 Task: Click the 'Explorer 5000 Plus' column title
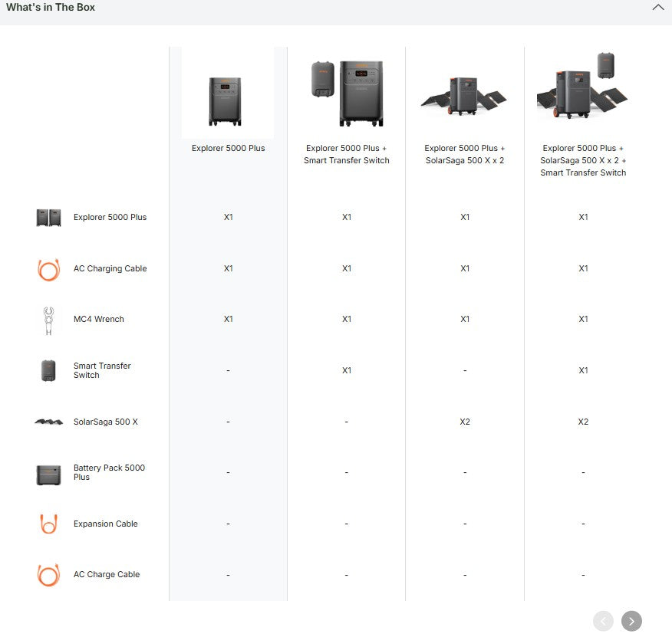point(228,148)
